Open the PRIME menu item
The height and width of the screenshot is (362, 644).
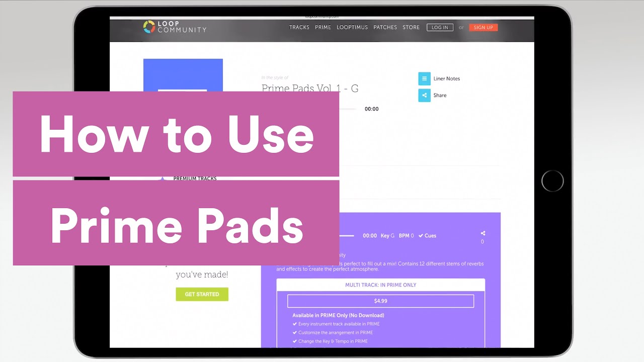(x=323, y=27)
